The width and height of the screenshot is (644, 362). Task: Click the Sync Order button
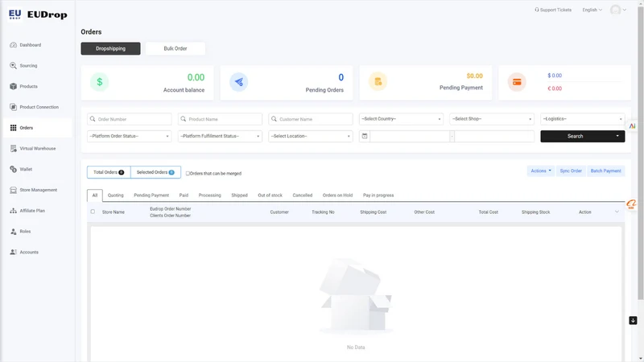point(571,171)
